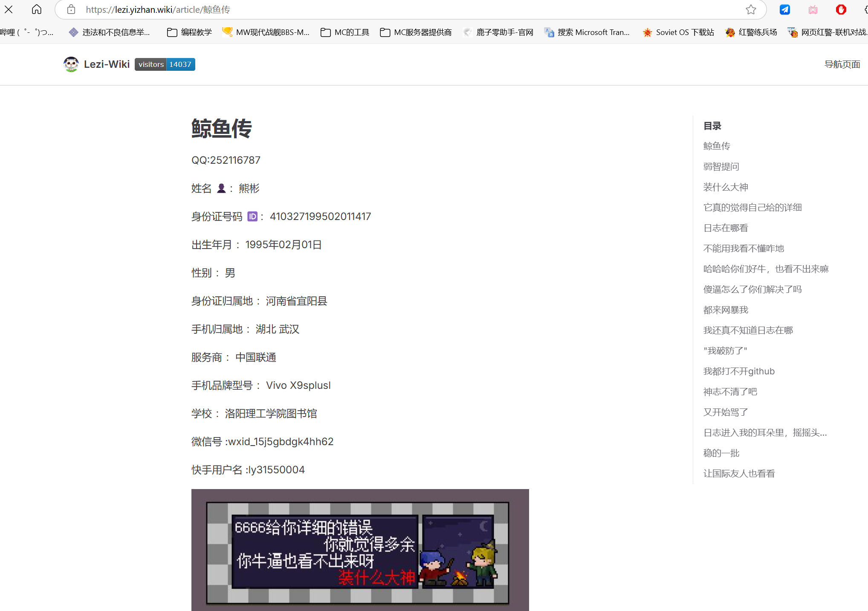Click the pink TV extension icon

click(813, 9)
